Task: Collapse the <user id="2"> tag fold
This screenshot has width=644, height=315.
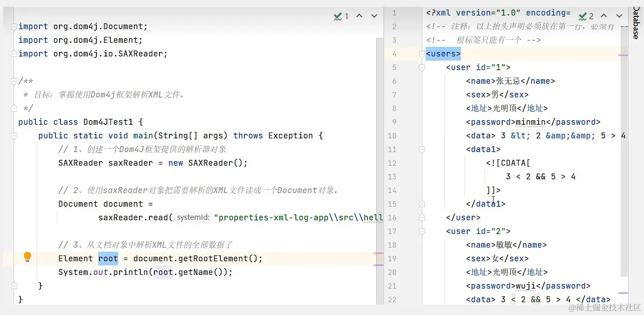Action: click(x=422, y=231)
